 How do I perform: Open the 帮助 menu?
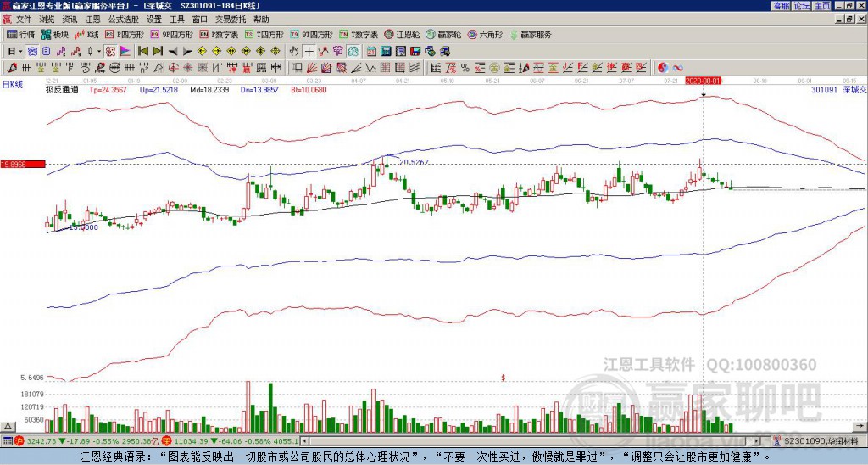point(261,20)
